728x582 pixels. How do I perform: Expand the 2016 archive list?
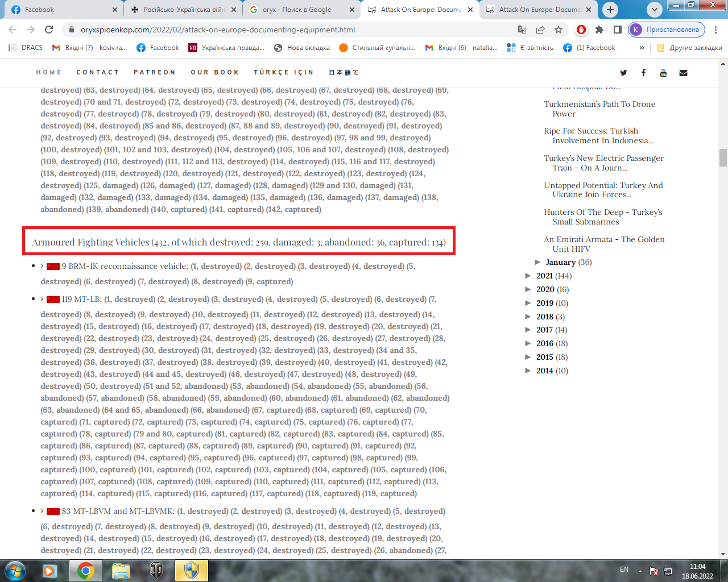(x=528, y=343)
